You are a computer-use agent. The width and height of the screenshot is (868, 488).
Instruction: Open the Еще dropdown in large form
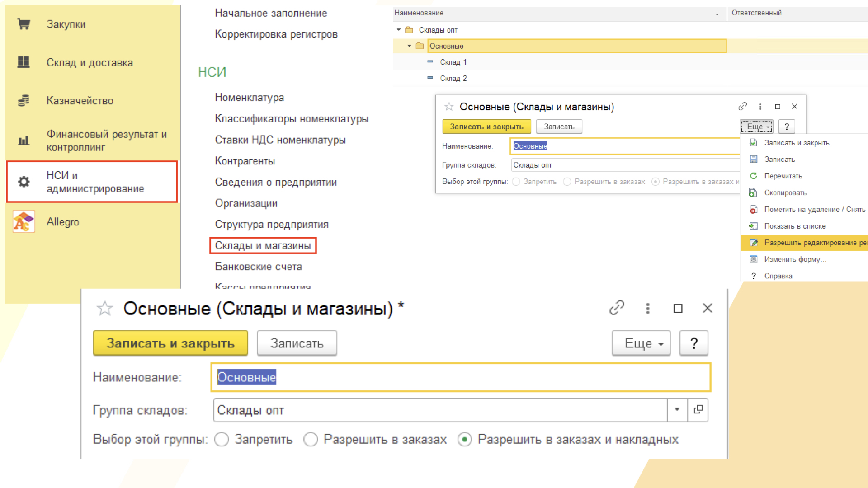(641, 343)
